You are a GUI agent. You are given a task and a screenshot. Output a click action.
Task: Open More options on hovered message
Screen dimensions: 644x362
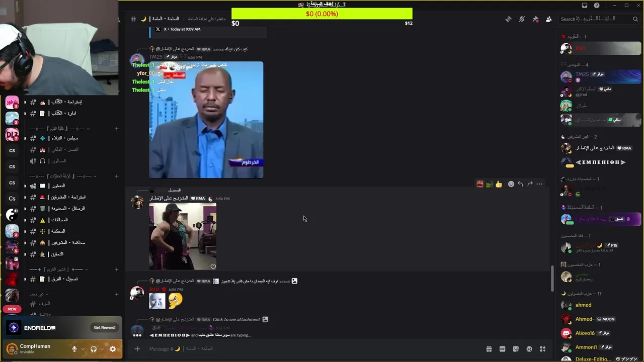click(539, 184)
